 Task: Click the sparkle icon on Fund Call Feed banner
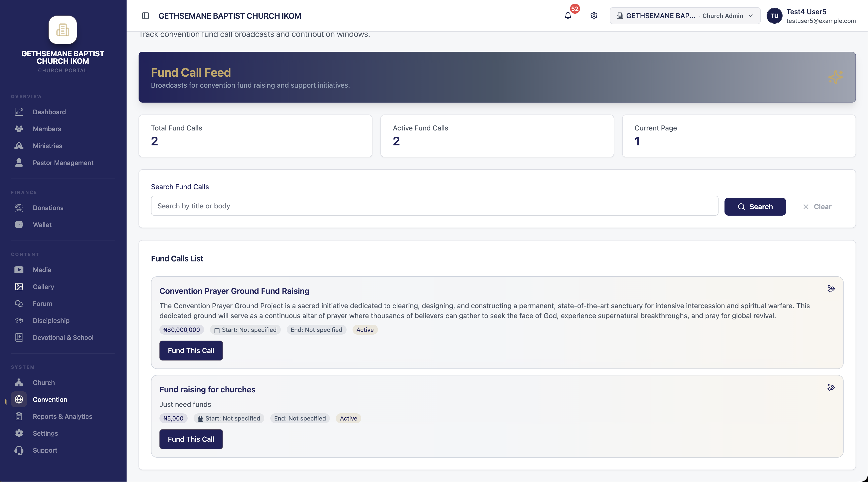tap(836, 77)
